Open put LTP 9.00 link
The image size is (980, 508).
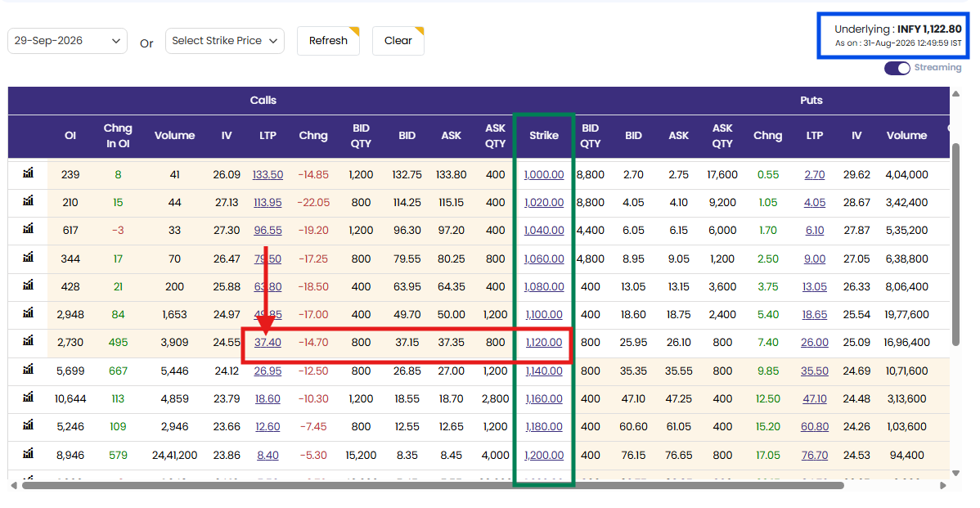815,258
